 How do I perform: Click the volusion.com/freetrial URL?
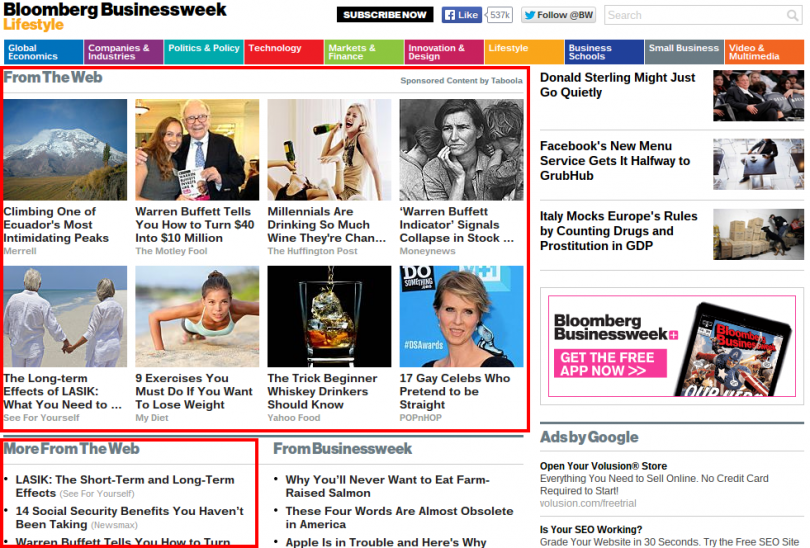(588, 503)
